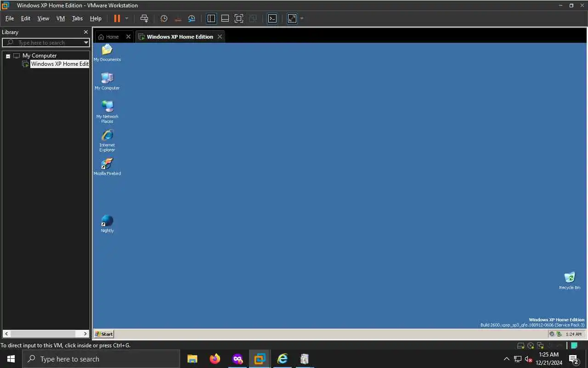Take a snapshot of this virtual machine
The image size is (588, 368).
point(164,18)
